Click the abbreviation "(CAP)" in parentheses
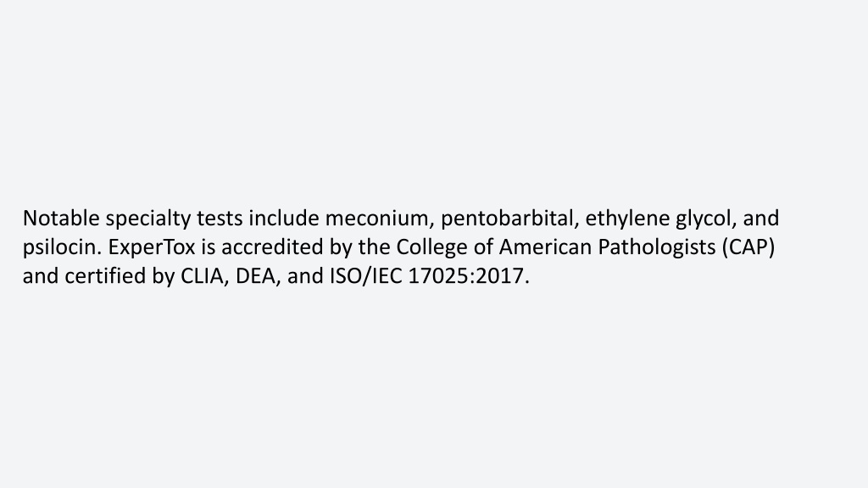 coord(748,248)
